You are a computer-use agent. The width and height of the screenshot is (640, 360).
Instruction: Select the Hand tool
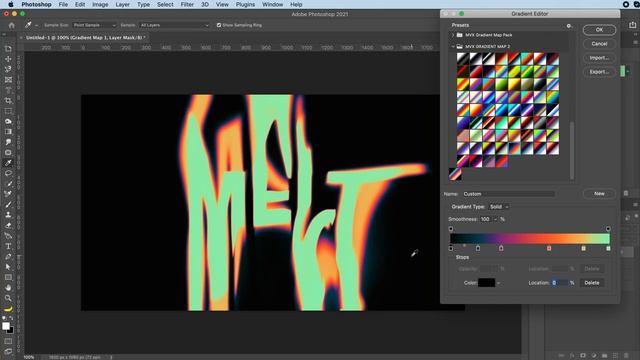(8, 288)
